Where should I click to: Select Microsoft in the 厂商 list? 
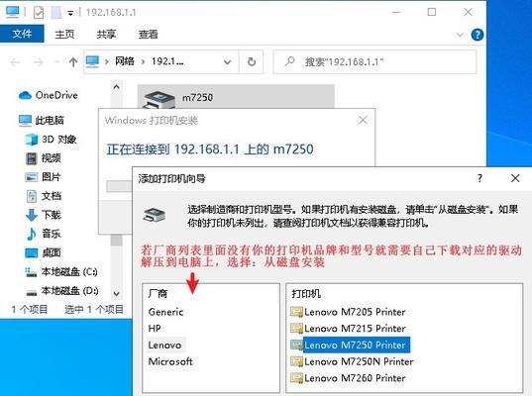tap(170, 361)
